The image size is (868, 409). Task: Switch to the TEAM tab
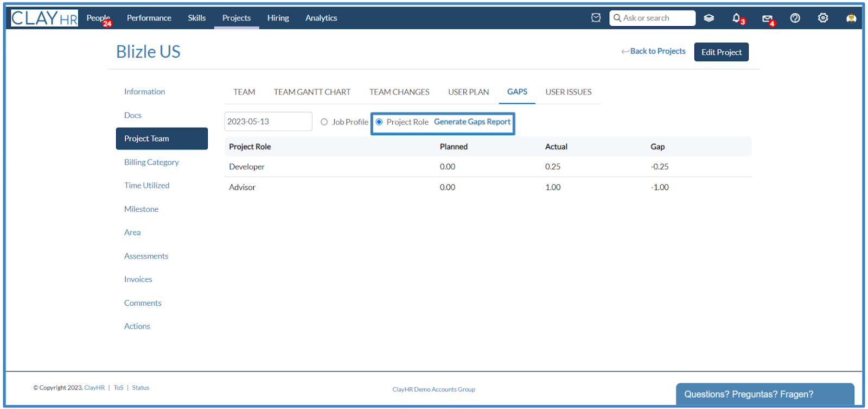click(x=244, y=92)
